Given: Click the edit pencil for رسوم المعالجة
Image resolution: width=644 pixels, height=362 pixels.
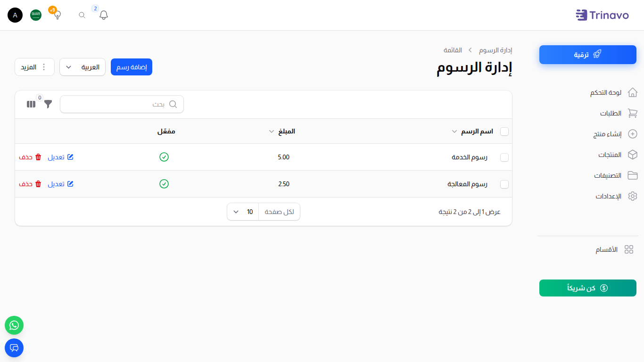Looking at the screenshot, I should [70, 184].
